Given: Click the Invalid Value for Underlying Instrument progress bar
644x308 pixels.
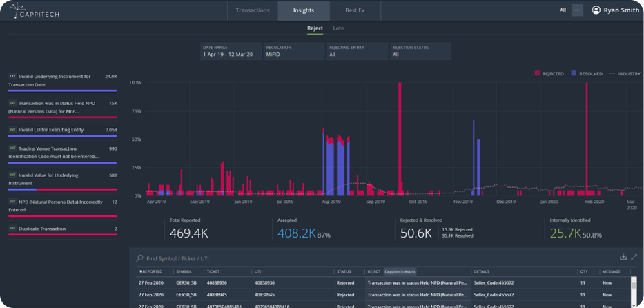Looking at the screenshot, I should click(x=62, y=189).
